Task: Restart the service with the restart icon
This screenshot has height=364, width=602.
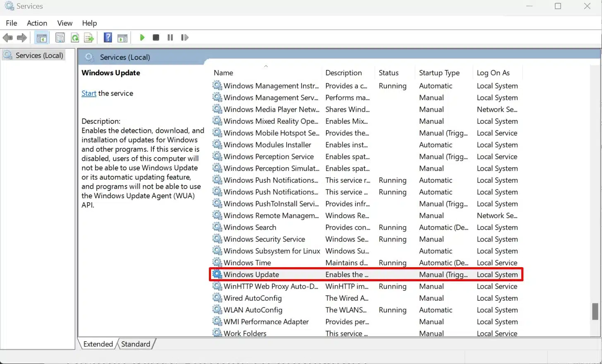Action: click(185, 37)
